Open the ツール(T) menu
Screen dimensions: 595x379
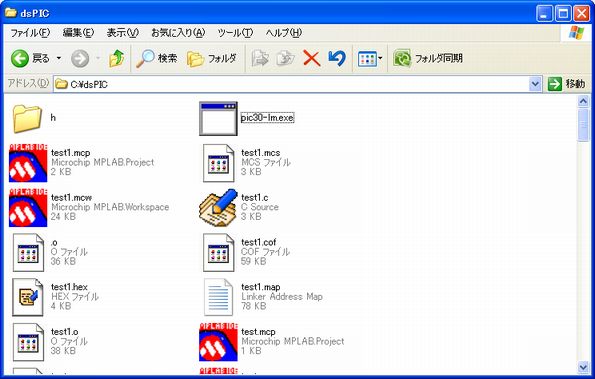(235, 33)
